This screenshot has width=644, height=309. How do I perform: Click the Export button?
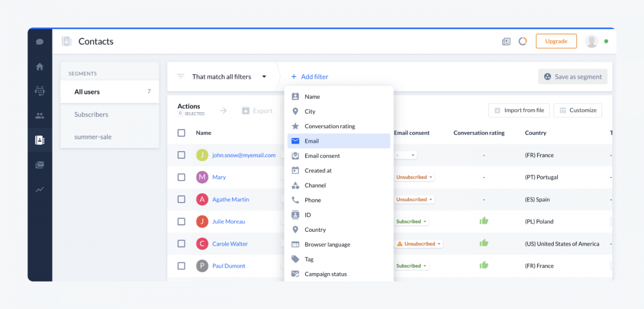pos(257,111)
